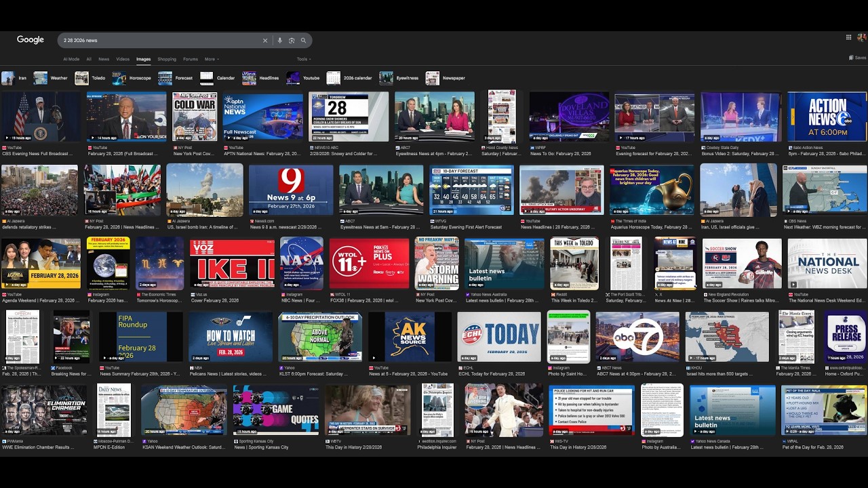Switch to the Shopping tab
Image resolution: width=868 pixels, height=488 pixels.
point(167,59)
